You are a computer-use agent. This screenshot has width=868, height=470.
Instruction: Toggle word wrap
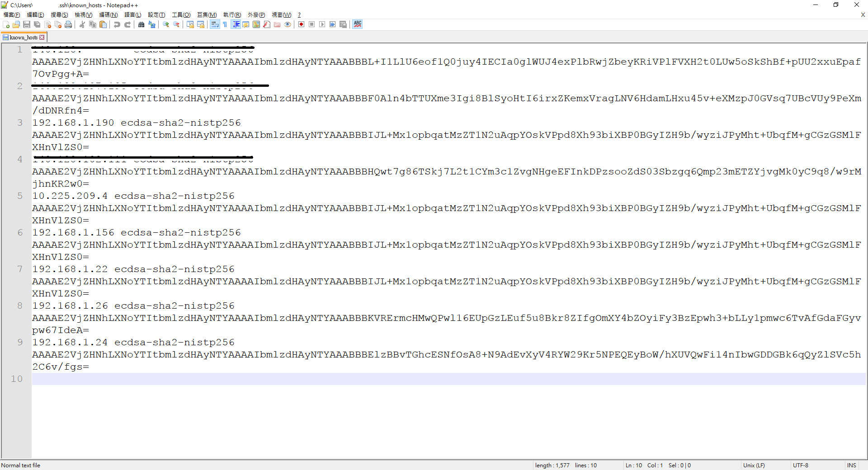click(x=215, y=24)
